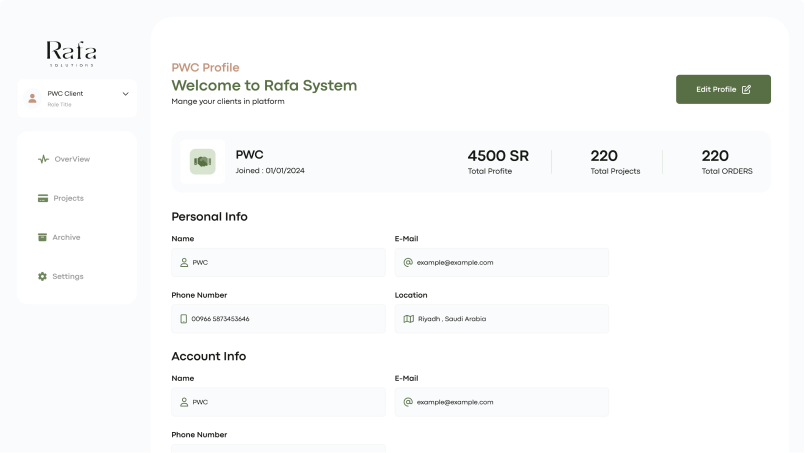Screen dimensions: 805x453
Task: Open the Archive section
Action: pyautogui.click(x=66, y=237)
